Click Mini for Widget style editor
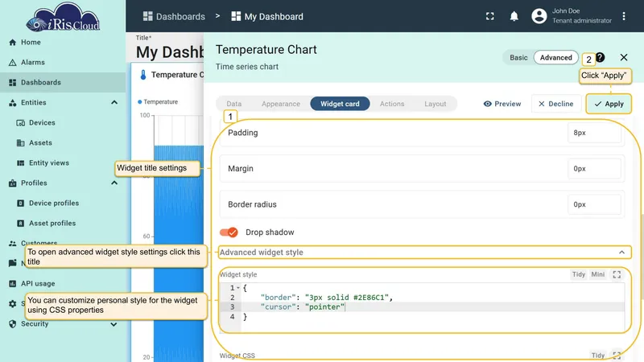644x362 pixels. [598, 274]
